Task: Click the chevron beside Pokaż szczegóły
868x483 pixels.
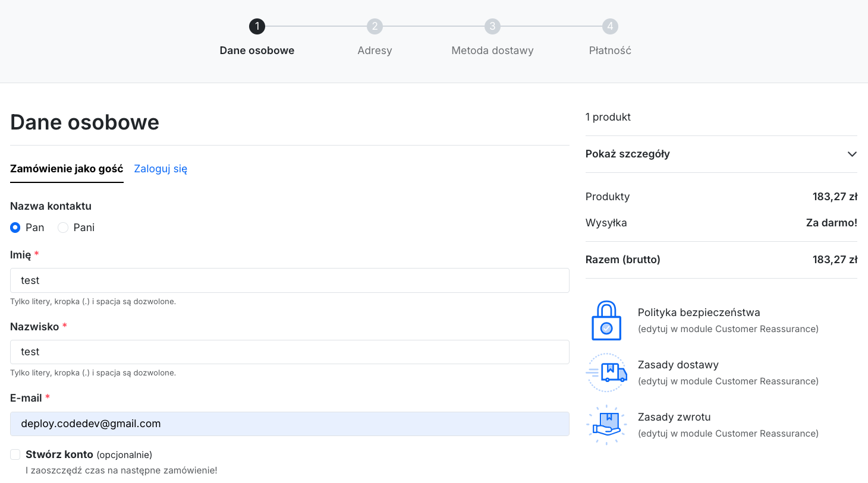Action: [852, 154]
